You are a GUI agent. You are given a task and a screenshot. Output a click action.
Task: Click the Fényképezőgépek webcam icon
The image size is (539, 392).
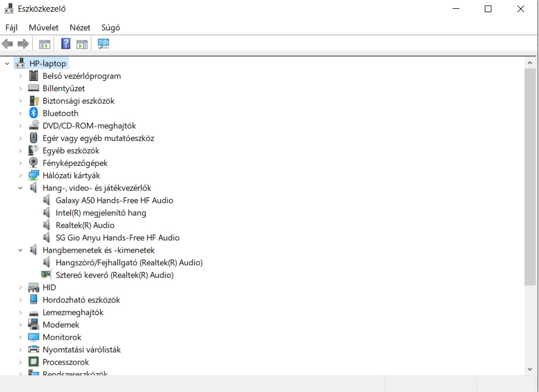click(x=33, y=163)
